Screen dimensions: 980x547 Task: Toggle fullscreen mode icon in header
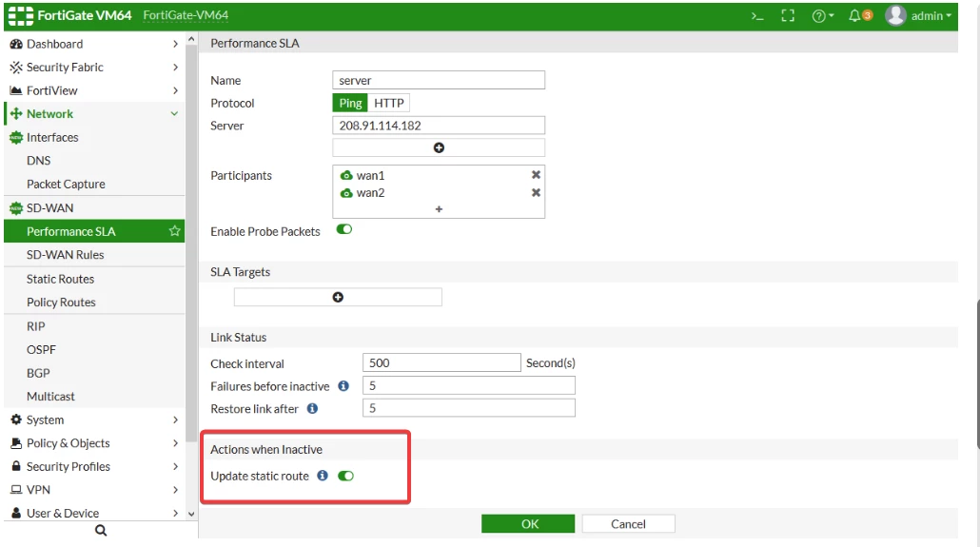click(x=788, y=15)
